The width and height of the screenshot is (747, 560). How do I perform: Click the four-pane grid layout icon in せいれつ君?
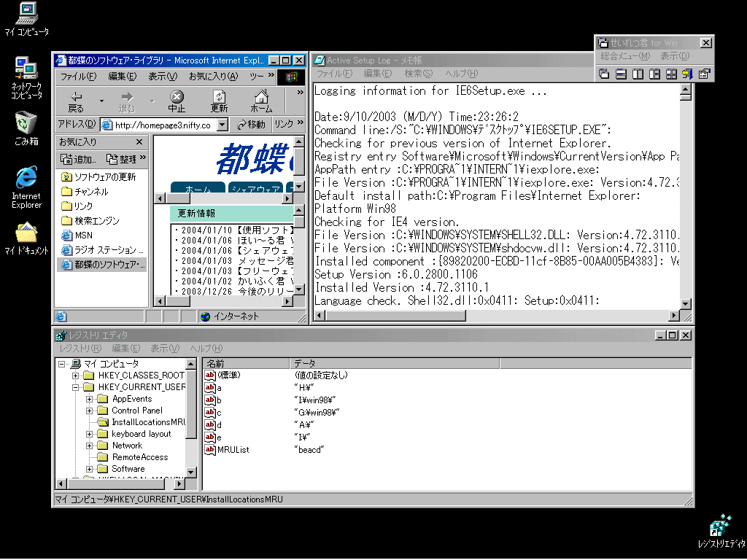pyautogui.click(x=671, y=74)
